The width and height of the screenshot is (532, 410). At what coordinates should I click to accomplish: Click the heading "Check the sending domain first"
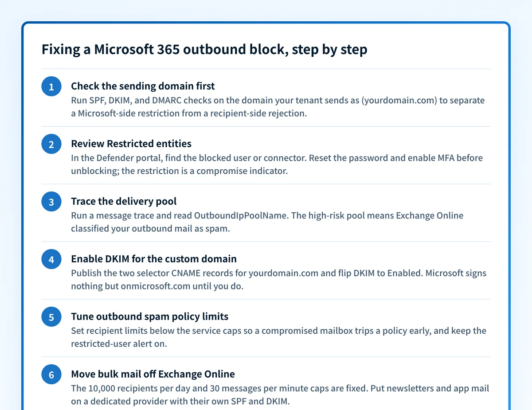click(143, 86)
